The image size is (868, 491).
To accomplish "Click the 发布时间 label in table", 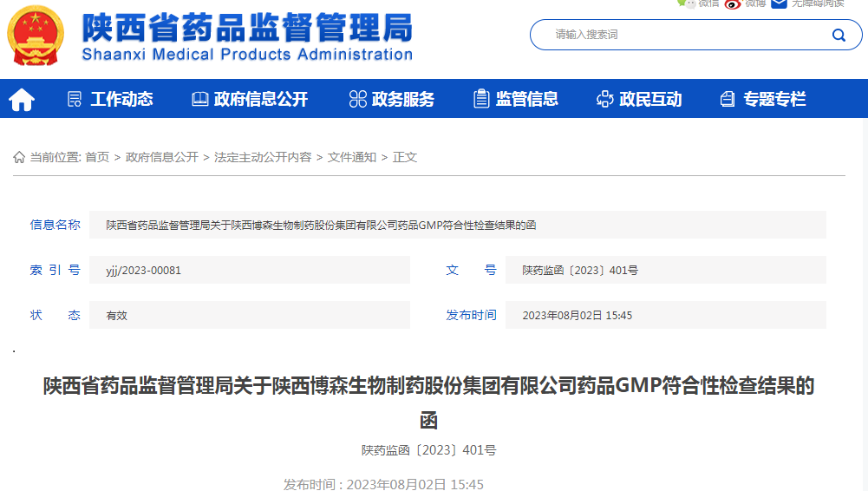I will click(471, 316).
